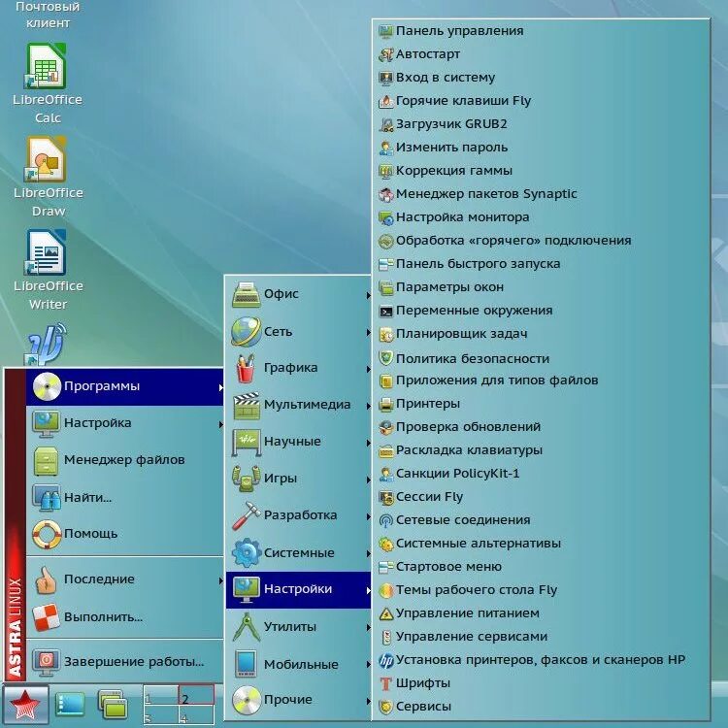Select Шрифты entry
The height and width of the screenshot is (728, 728).
pos(542,683)
